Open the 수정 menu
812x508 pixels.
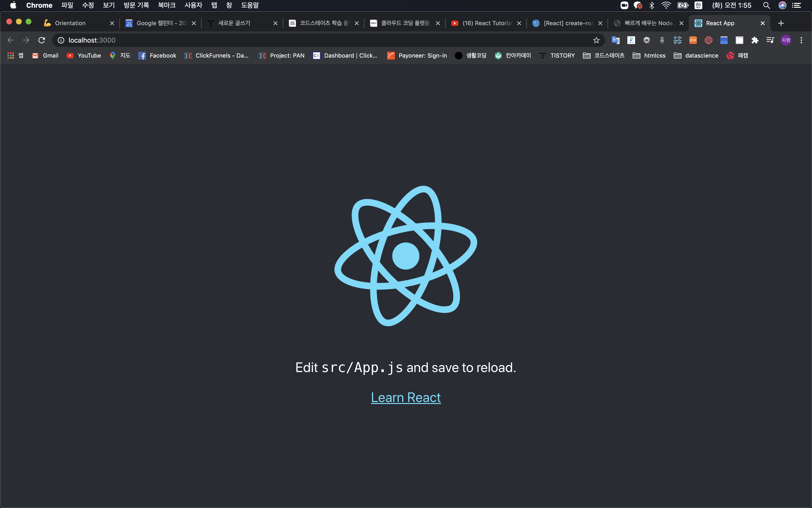point(88,5)
